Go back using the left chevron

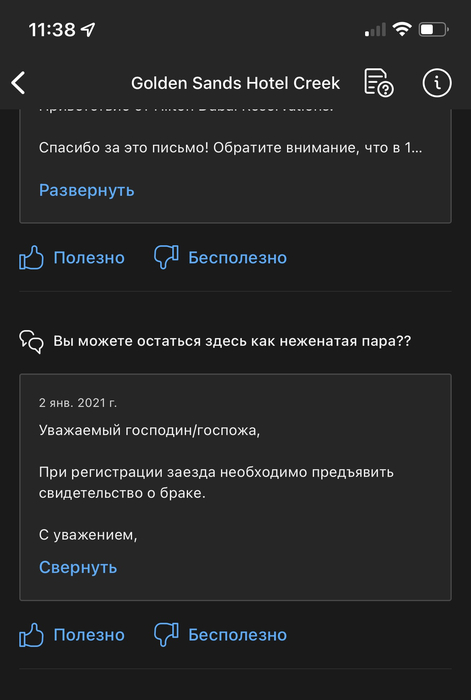coord(18,83)
